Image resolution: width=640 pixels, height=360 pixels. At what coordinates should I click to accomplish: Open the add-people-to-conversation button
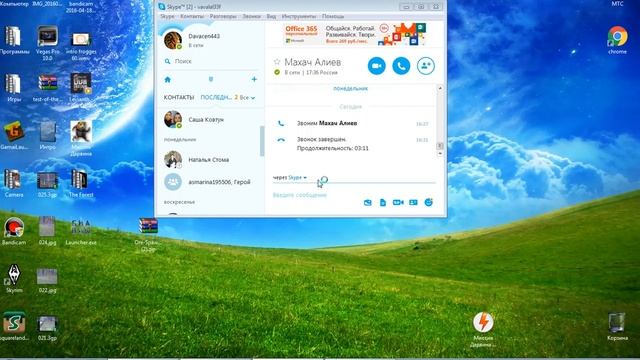point(426,66)
